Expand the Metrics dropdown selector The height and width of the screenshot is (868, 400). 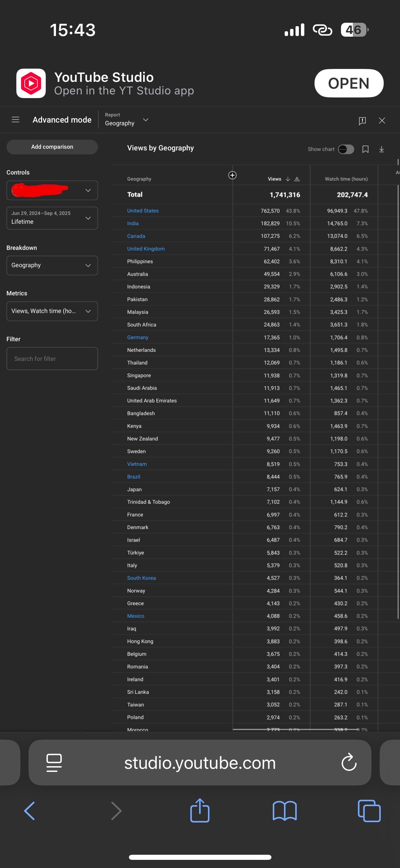(x=52, y=311)
